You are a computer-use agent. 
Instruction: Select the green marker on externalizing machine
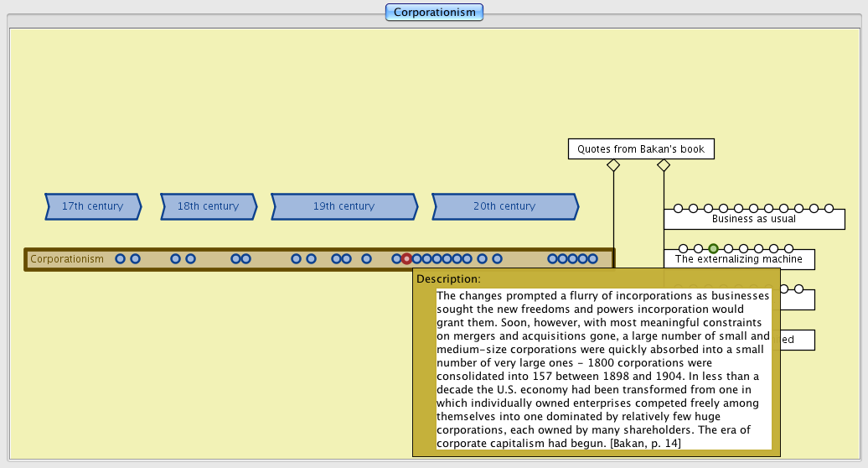(x=713, y=248)
